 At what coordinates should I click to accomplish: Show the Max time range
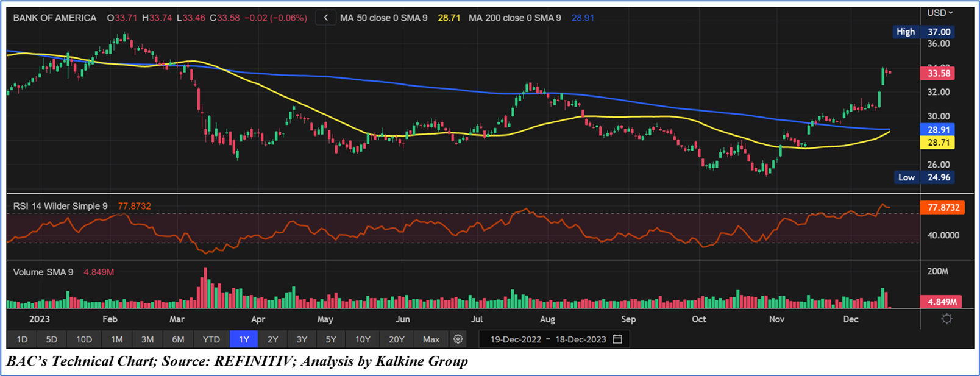431,339
